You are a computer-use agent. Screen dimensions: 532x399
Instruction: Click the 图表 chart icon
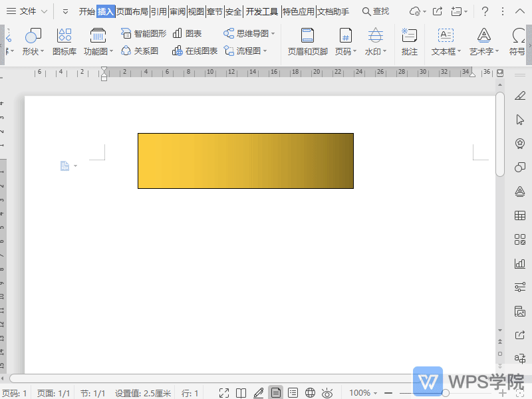187,33
